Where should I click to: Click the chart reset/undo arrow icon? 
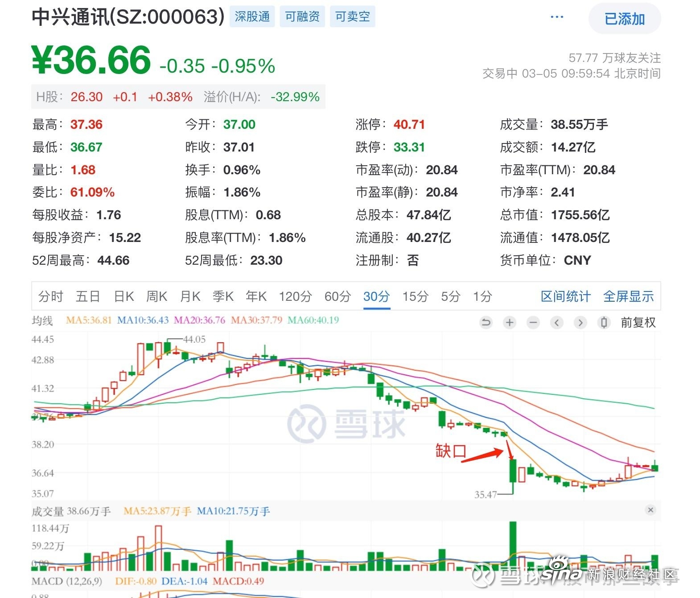point(486,322)
